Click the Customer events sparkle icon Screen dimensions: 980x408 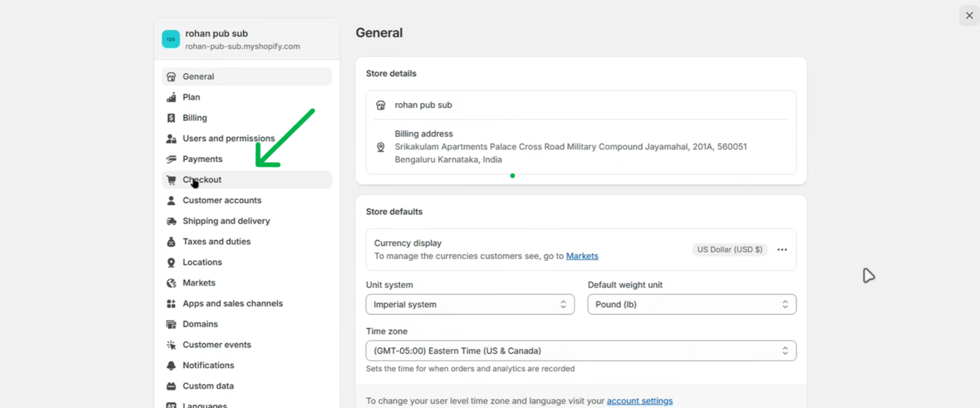171,345
